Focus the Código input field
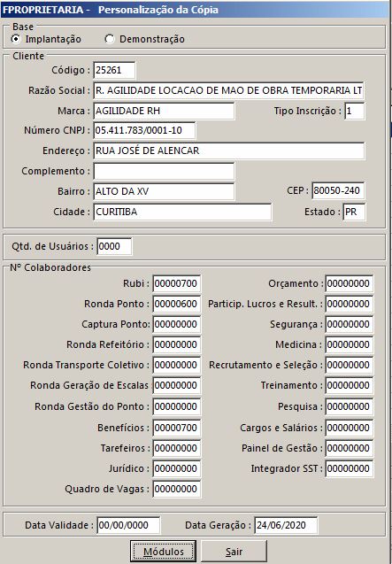Image resolution: width=392 pixels, height=564 pixels. 114,70
